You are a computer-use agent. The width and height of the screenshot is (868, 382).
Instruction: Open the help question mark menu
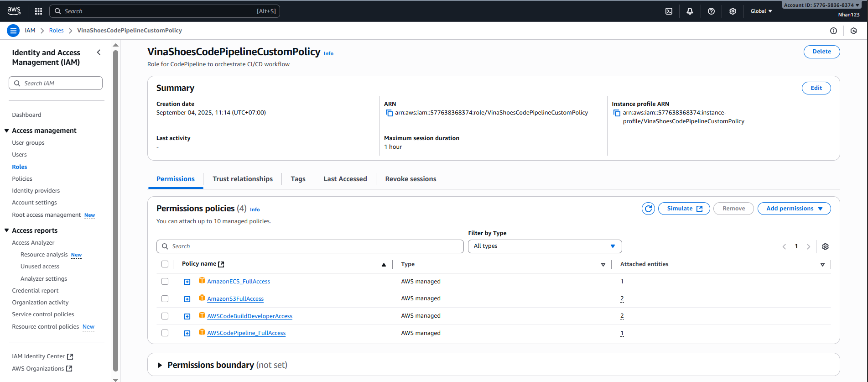point(711,11)
